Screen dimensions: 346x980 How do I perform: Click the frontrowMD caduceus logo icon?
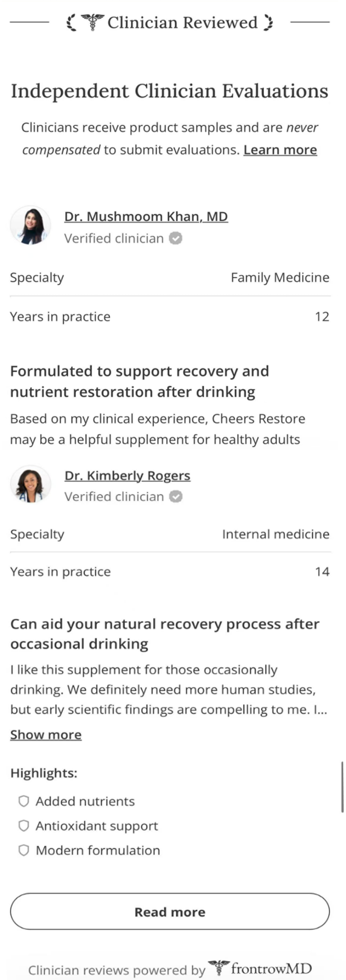click(x=219, y=968)
